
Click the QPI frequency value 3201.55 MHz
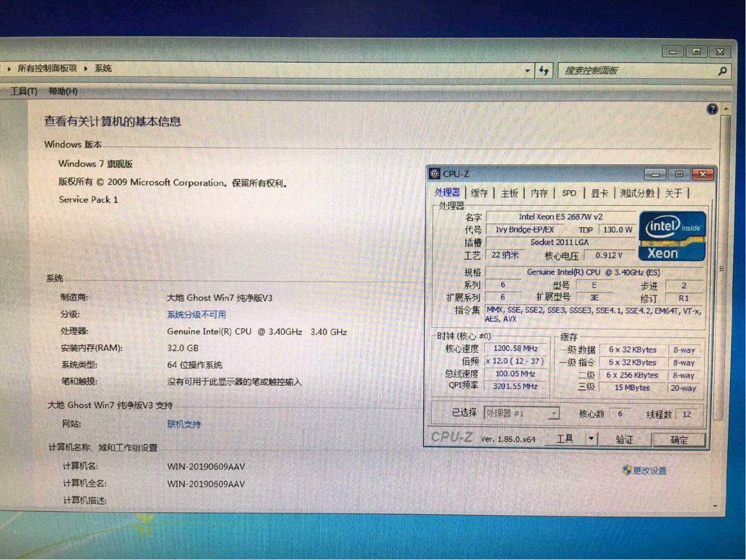[515, 386]
